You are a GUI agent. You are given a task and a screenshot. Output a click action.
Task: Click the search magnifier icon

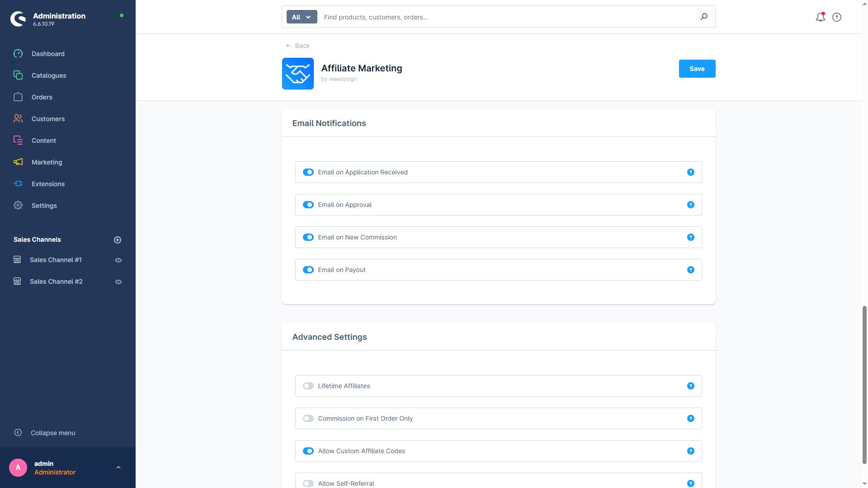click(704, 17)
